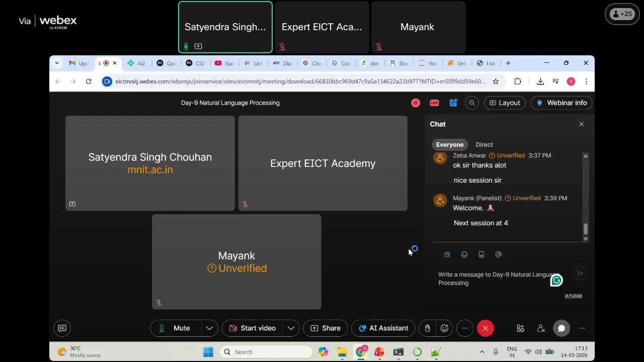Screen dimensions: 644x362
Task: Expand video options arrow beside Start video
Action: [291, 328]
